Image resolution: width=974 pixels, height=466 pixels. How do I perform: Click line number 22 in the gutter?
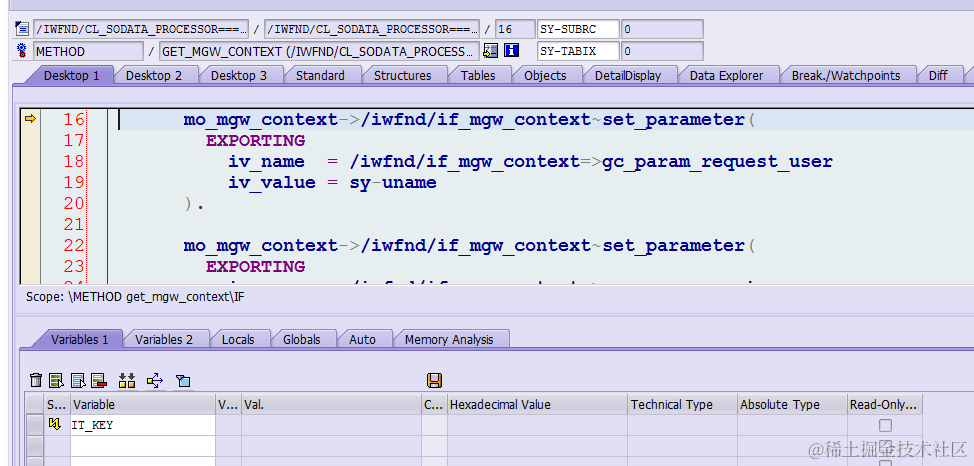[74, 245]
